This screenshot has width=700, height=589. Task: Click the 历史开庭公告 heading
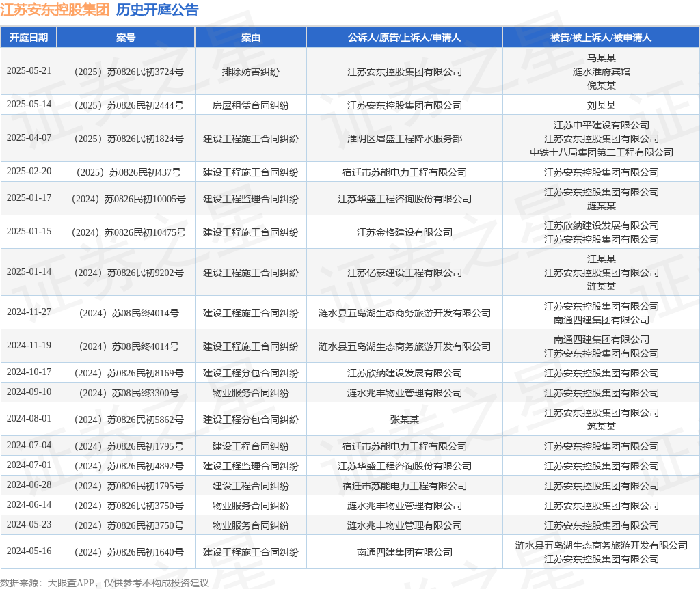coord(158,10)
